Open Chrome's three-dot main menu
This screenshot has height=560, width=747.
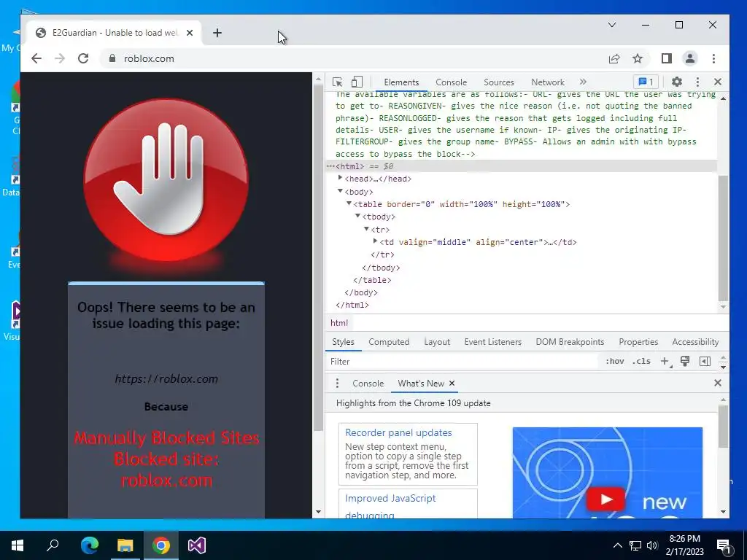(713, 58)
